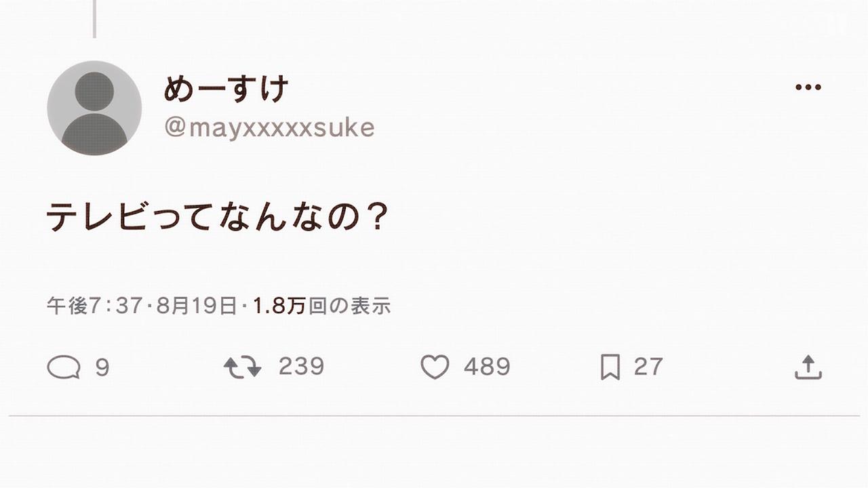Open the profile named めーすけ

226,89
